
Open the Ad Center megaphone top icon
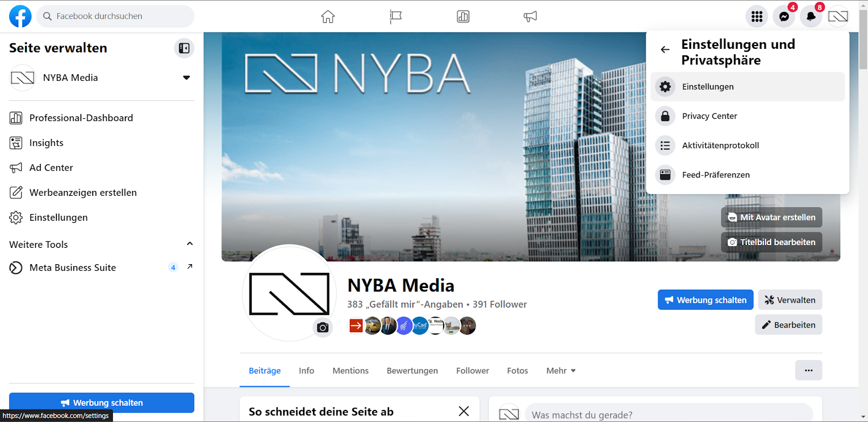coord(531,17)
